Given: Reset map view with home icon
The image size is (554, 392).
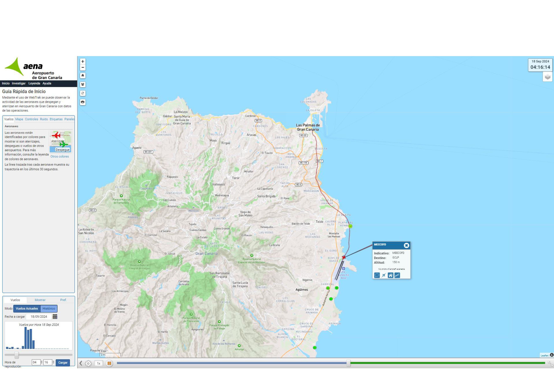Looking at the screenshot, I should 83,76.
